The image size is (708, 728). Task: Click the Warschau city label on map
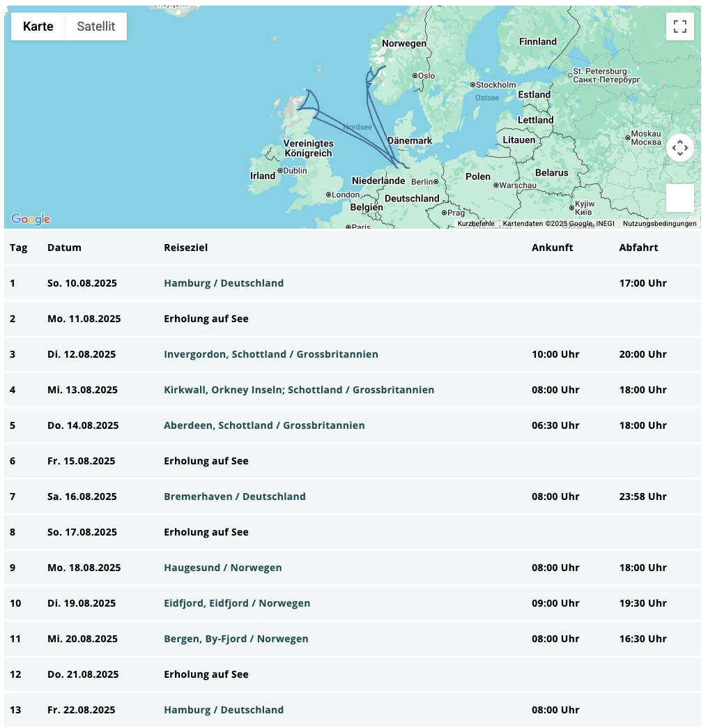(518, 185)
